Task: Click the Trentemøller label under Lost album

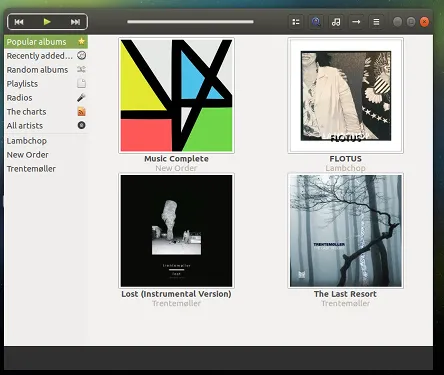Action: (176, 303)
